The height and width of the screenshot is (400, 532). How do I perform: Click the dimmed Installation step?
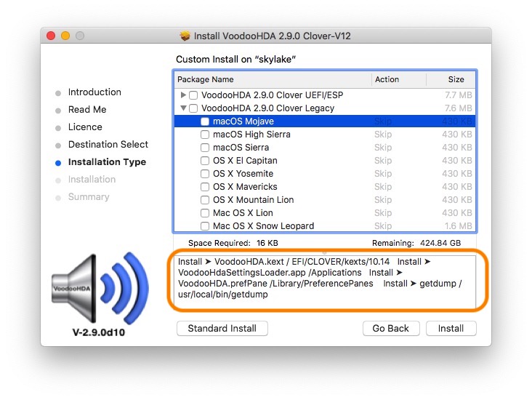tap(92, 180)
